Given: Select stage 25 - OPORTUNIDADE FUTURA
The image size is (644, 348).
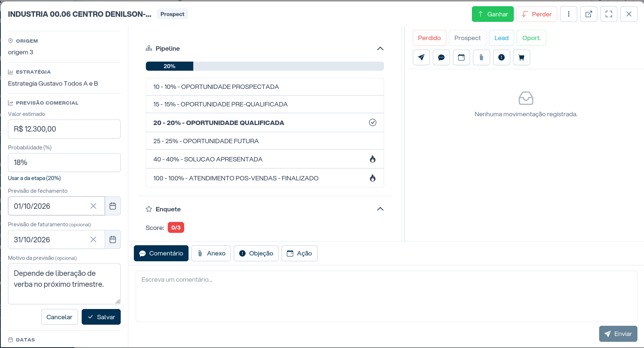Looking at the screenshot, I should (x=265, y=141).
